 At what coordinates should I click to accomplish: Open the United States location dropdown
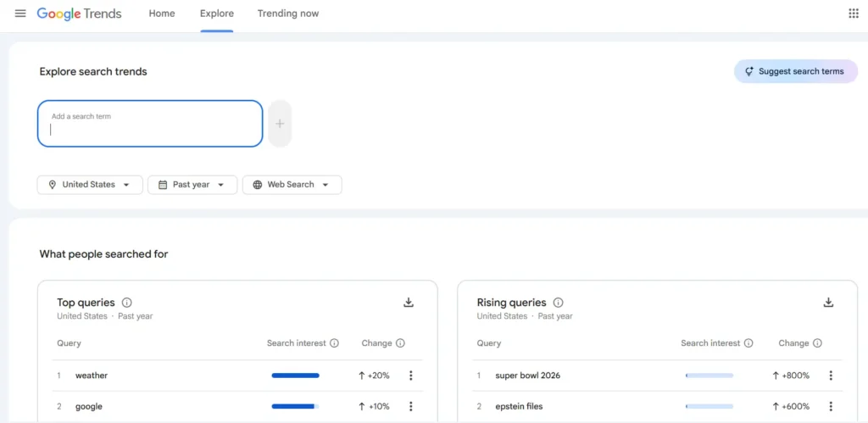tap(90, 185)
